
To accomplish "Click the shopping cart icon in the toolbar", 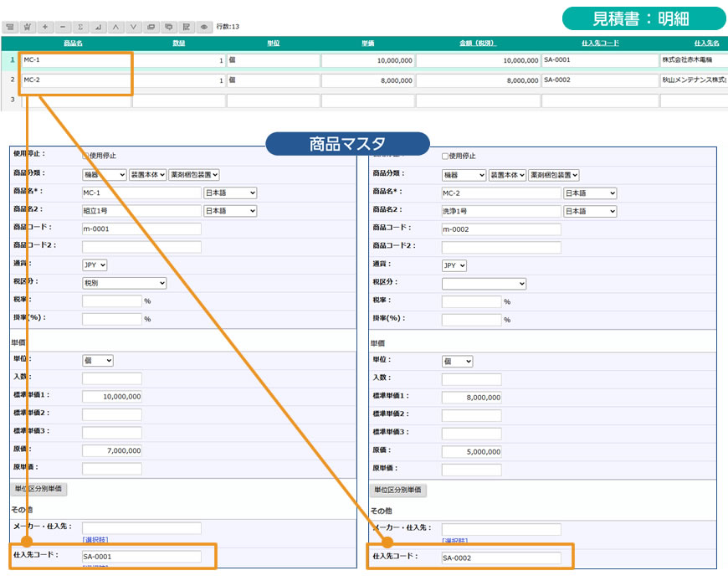I will pyautogui.click(x=27, y=27).
